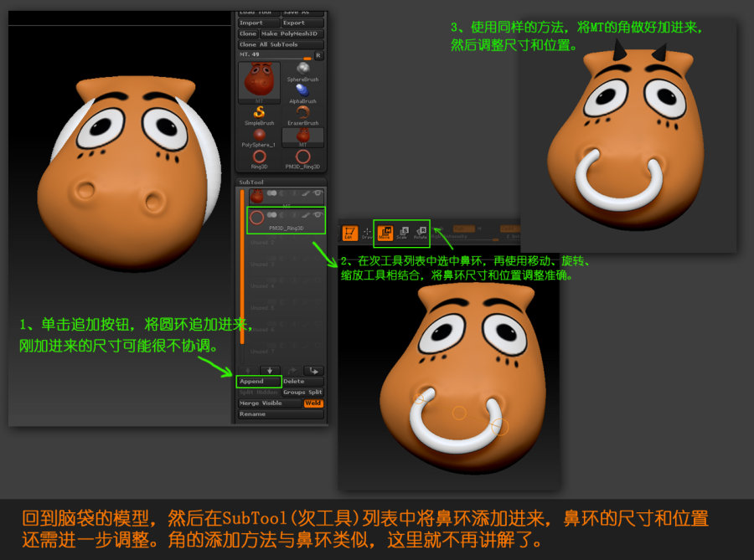
Task: Select the small MT tool in palette
Action: click(303, 137)
